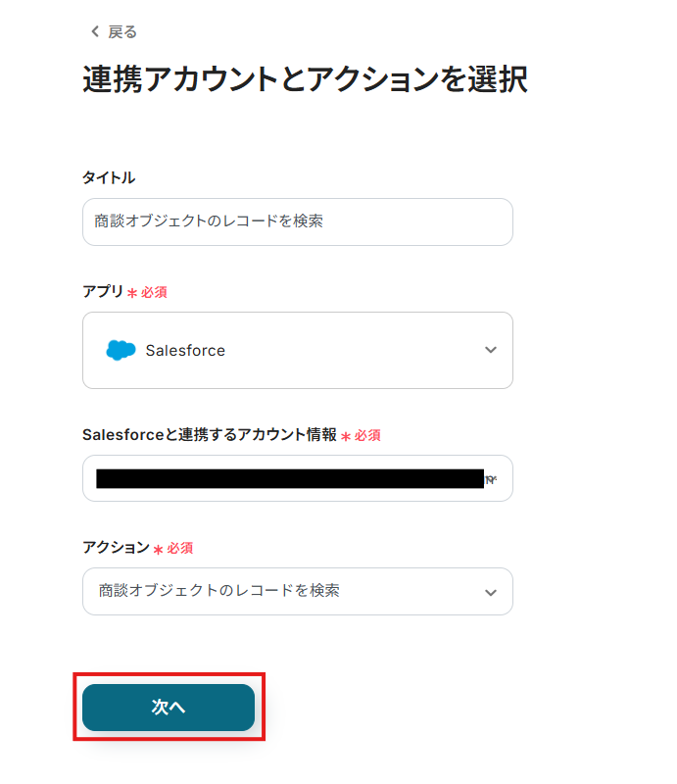Click the タイトル field label
Viewport: 677px width, 784px height.
pyautogui.click(x=109, y=177)
